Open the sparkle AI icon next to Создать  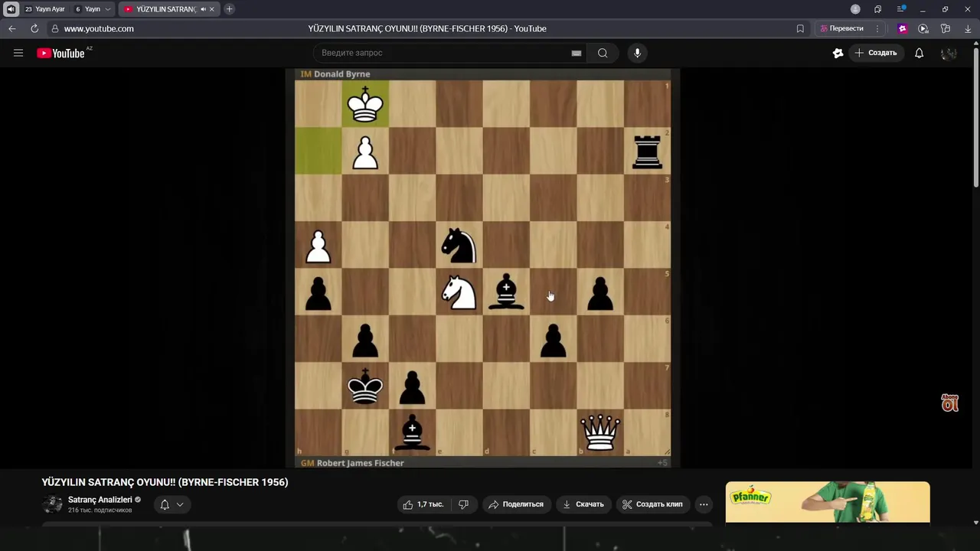[838, 53]
